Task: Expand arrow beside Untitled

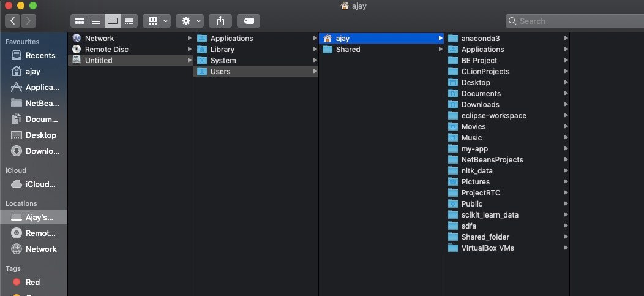Action: coord(189,61)
